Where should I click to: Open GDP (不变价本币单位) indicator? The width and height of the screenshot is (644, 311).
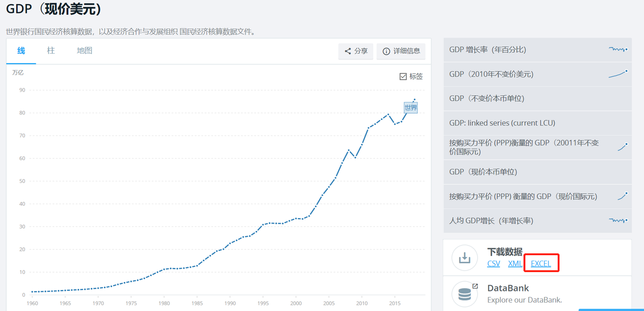coord(487,98)
